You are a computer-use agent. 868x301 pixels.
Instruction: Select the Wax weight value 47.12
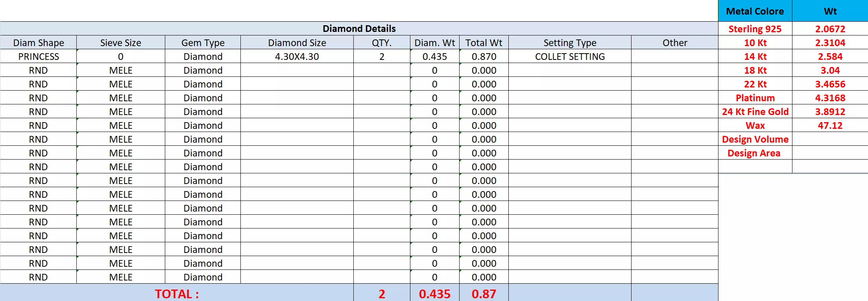830,125
